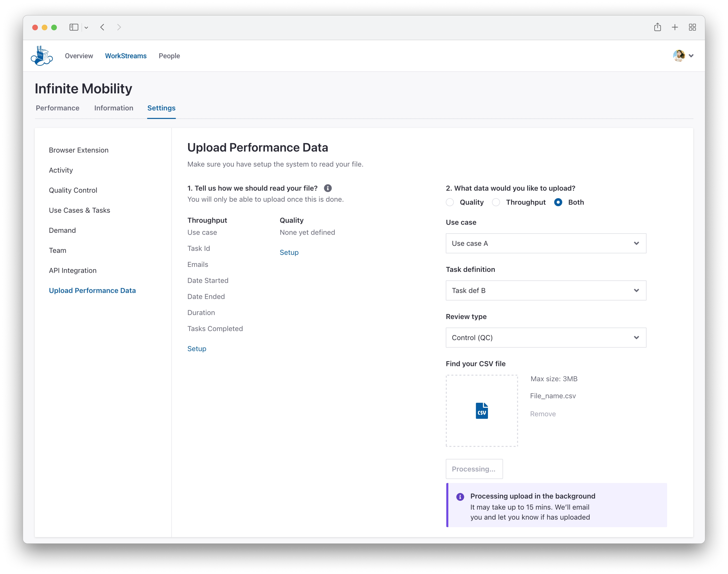The width and height of the screenshot is (728, 574).
Task: Expand the user account menu chevron
Action: (691, 56)
